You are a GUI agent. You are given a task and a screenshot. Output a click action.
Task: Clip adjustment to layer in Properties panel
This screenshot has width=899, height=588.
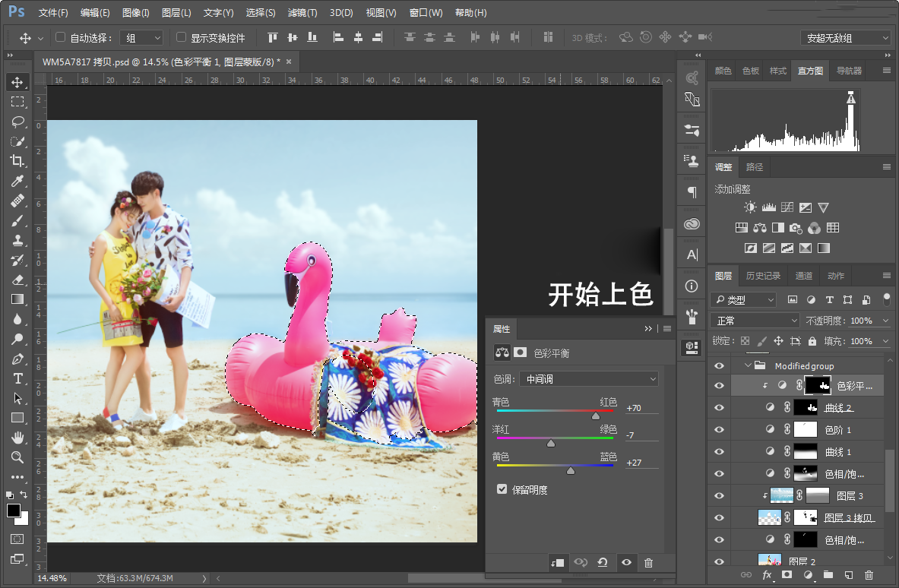point(557,563)
